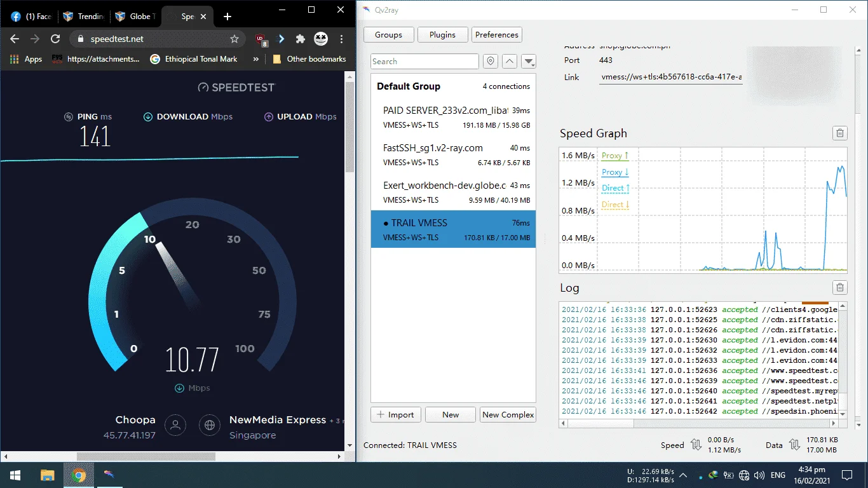Open Qv2ray Preferences
Screen dimensions: 868x488
[x=497, y=35]
